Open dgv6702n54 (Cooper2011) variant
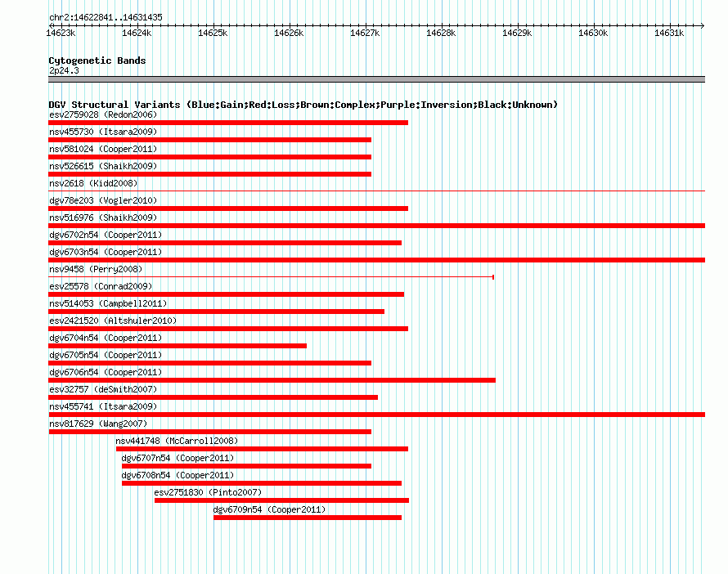 106,235
